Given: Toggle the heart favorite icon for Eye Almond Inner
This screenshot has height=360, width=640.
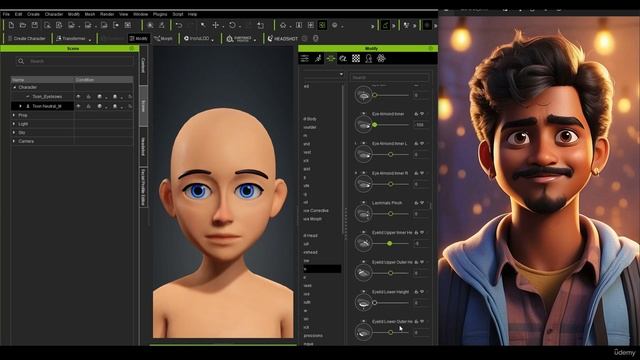Looking at the screenshot, I should tap(422, 114).
